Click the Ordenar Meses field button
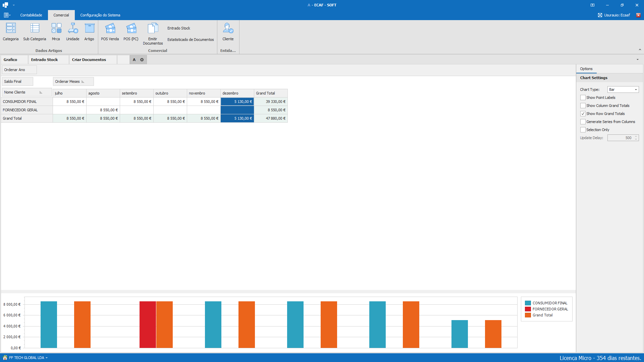The image size is (644, 362). pyautogui.click(x=69, y=81)
